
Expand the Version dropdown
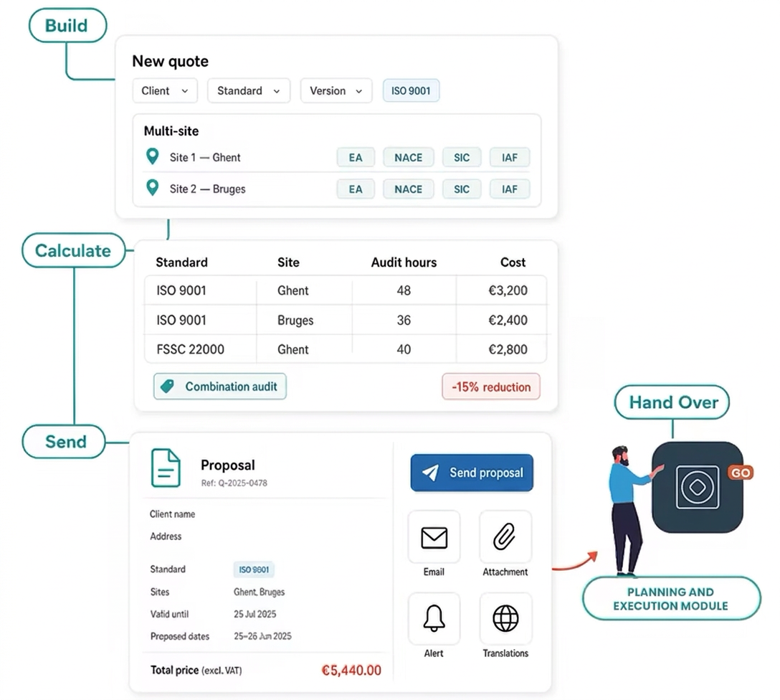click(x=336, y=91)
